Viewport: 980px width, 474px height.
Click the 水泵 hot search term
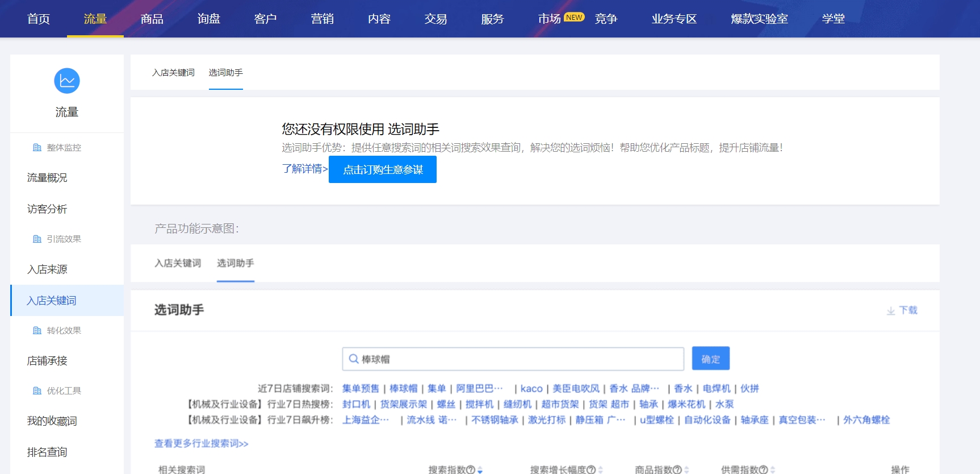click(724, 404)
